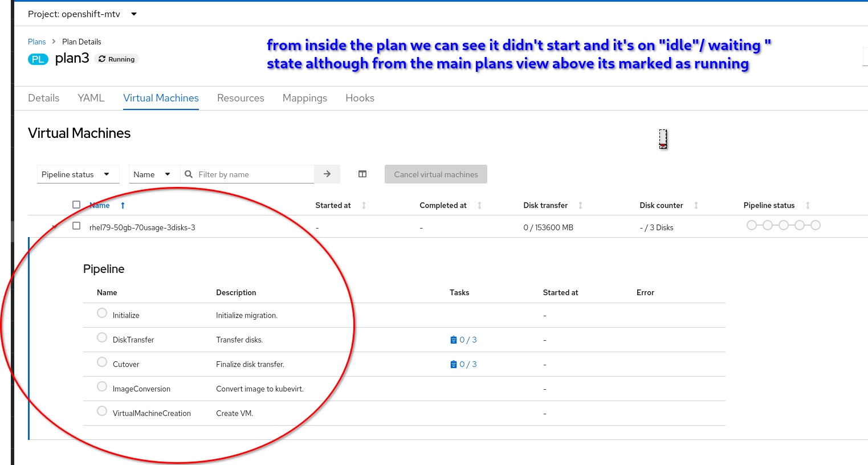
Task: Sort by Disk counter column icon
Action: [696, 206]
